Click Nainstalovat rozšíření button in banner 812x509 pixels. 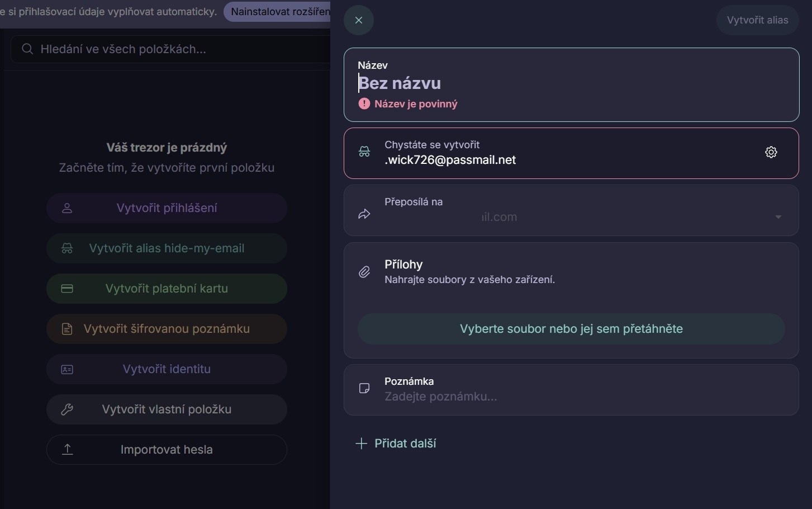click(x=278, y=12)
